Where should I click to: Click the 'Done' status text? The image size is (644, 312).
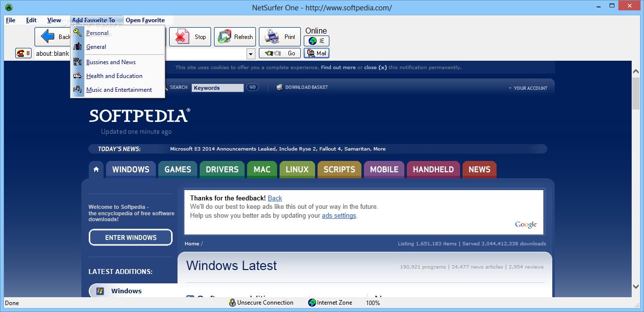point(12,303)
